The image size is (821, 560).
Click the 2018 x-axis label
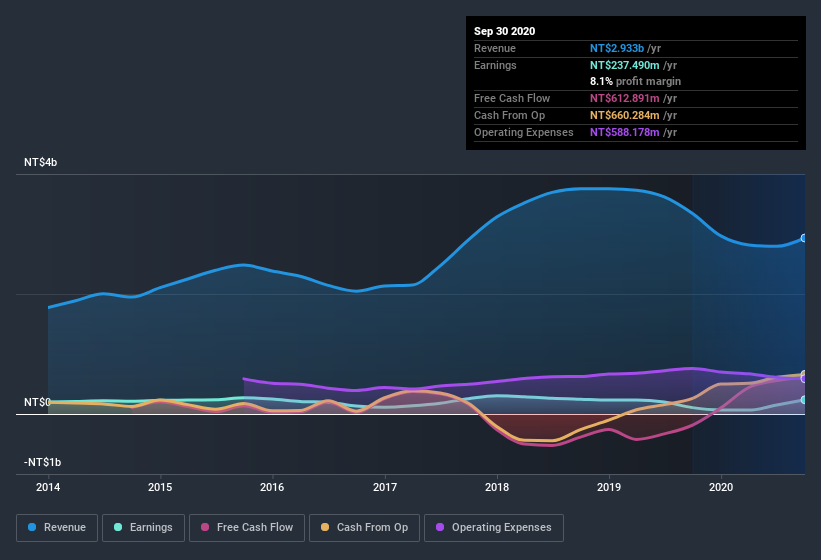click(x=497, y=487)
